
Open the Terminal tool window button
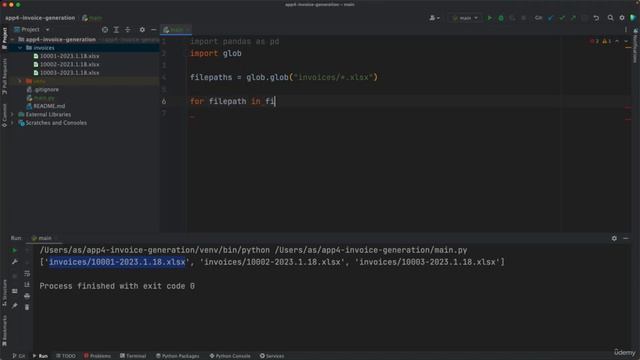coord(133,356)
